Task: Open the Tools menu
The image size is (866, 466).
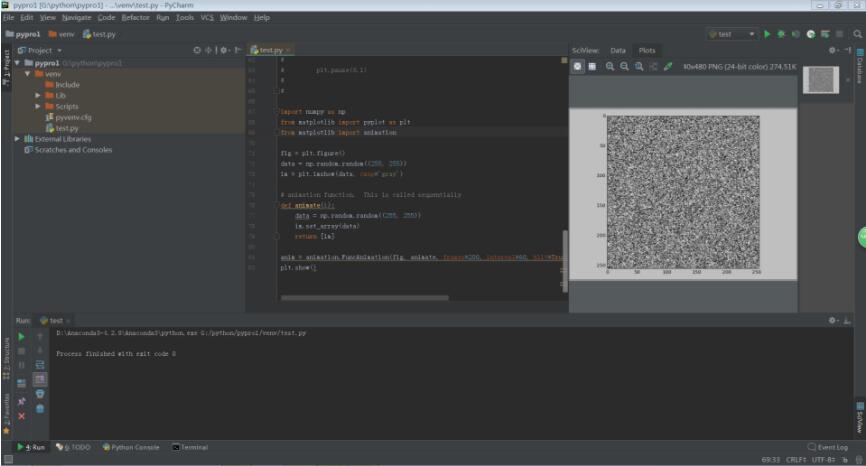Action: click(184, 18)
